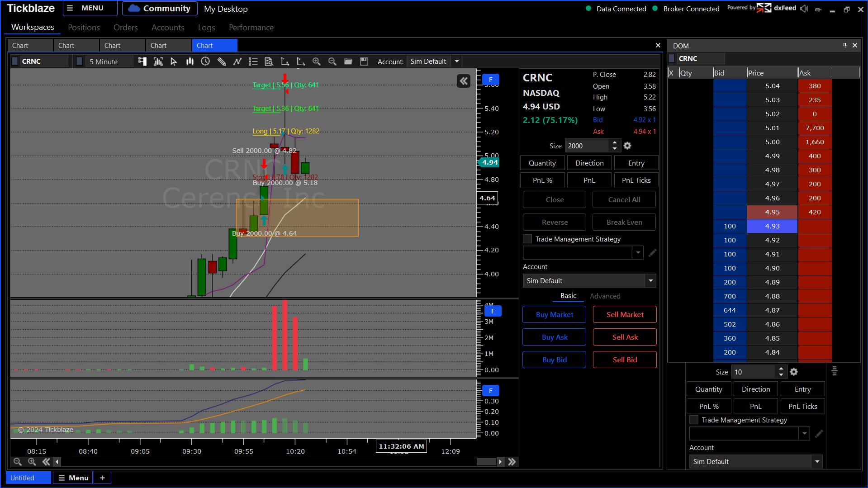Open the Community button
This screenshot has height=488, width=868.
click(160, 8)
